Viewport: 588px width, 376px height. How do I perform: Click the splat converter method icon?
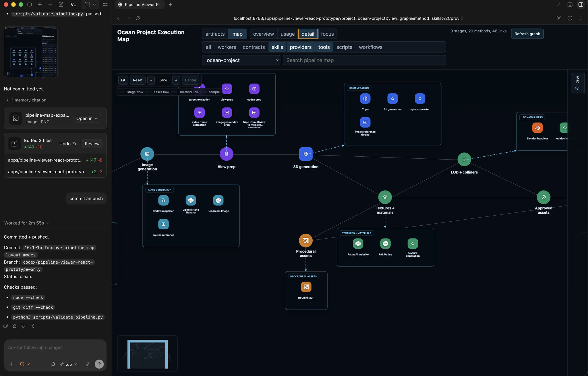coord(420,99)
